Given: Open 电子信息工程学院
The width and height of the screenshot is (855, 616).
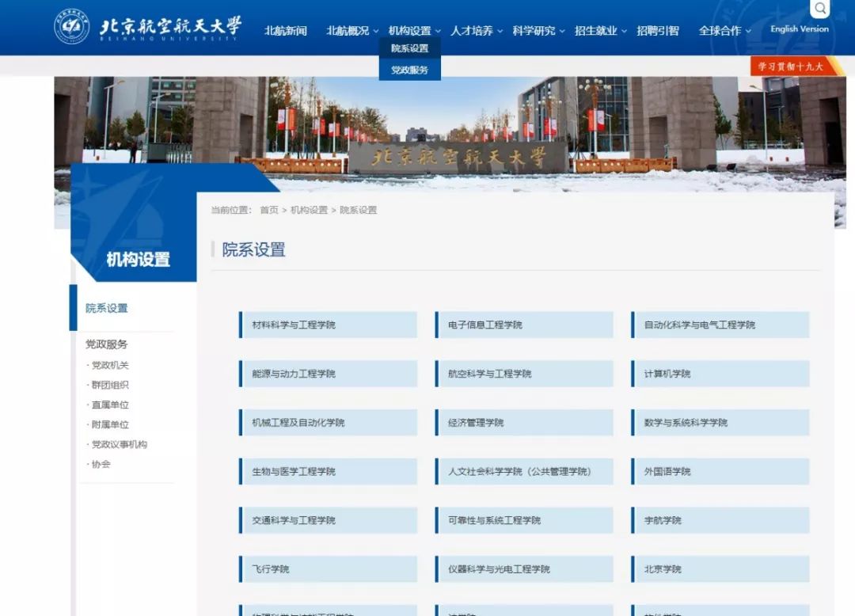Looking at the screenshot, I should click(x=524, y=325).
